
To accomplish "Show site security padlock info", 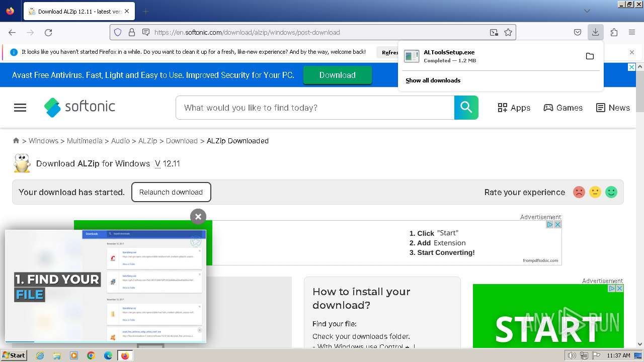I will [x=132, y=32].
